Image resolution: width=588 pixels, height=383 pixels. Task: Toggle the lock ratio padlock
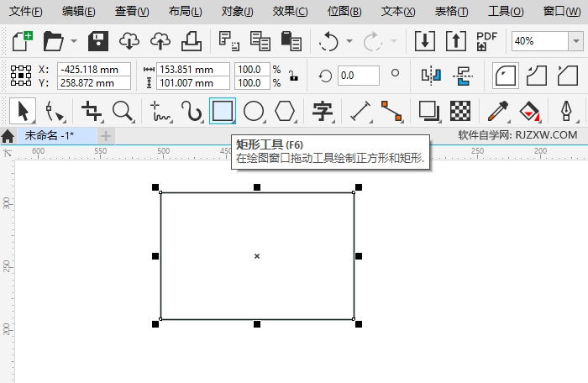[293, 76]
